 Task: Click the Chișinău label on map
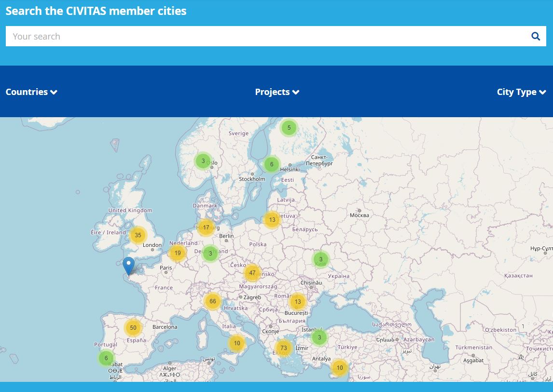click(311, 283)
